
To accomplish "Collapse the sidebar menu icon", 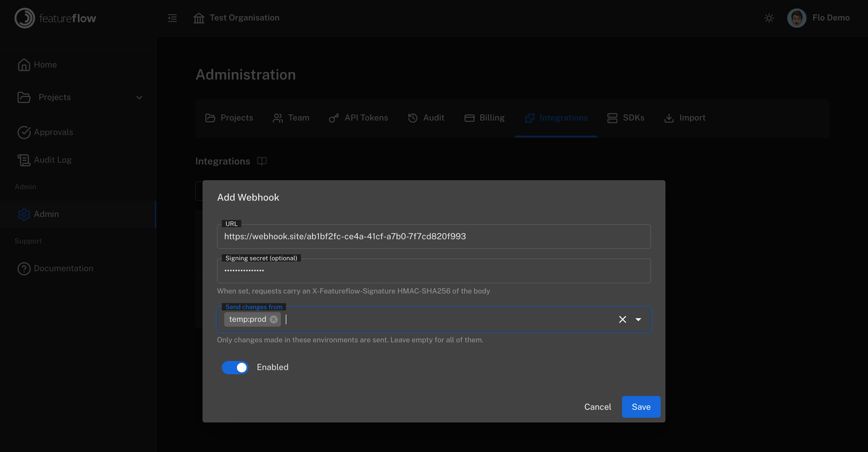I will 172,18.
